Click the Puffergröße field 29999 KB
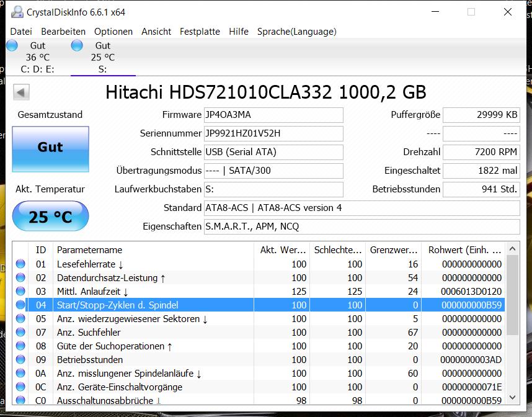Screen dimensions: 532x417 pyautogui.click(x=481, y=115)
